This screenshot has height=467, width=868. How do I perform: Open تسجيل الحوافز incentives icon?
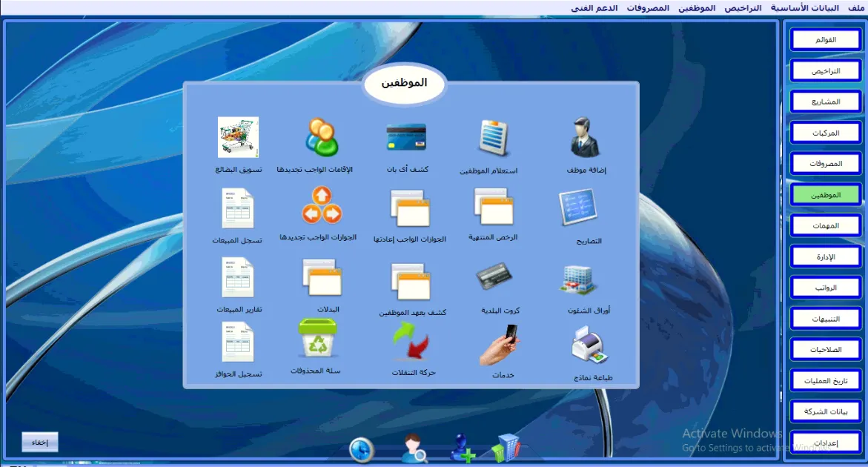click(x=237, y=342)
